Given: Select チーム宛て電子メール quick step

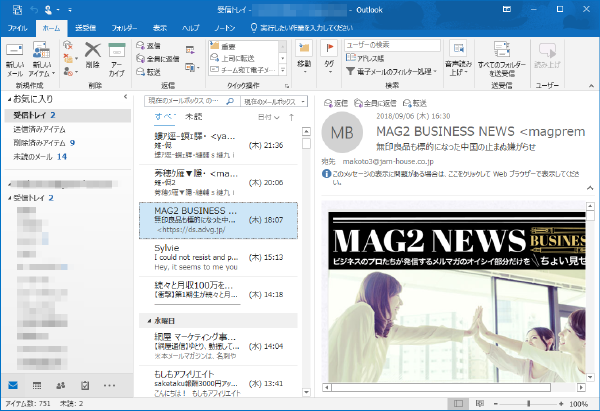Looking at the screenshot, I should (x=243, y=70).
